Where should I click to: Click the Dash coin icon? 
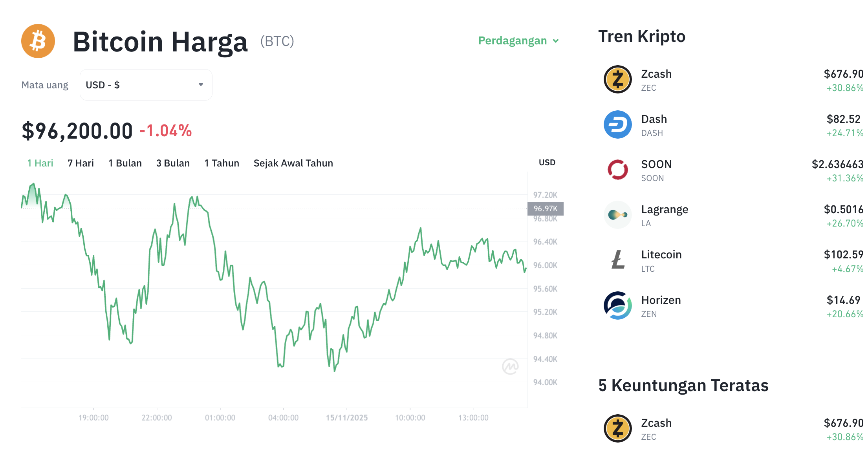pos(617,124)
